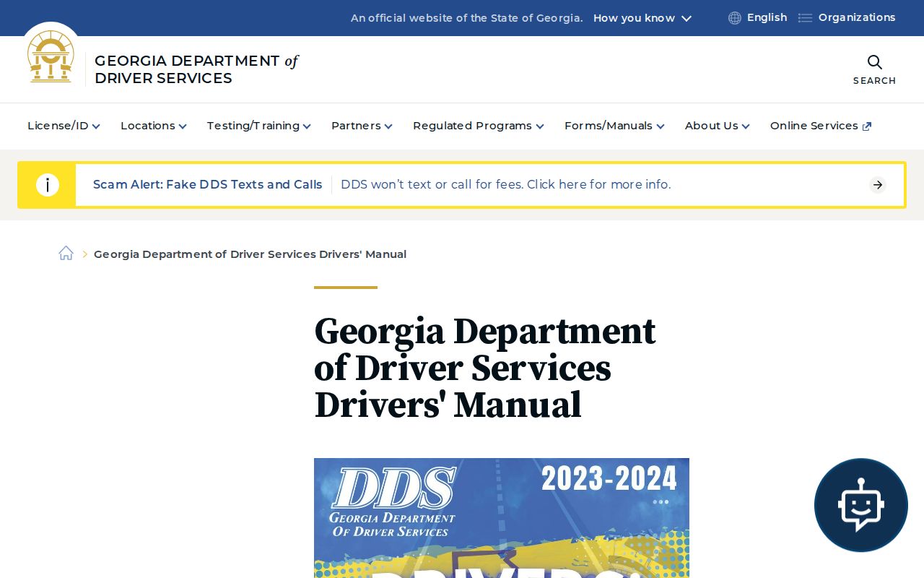The width and height of the screenshot is (924, 578).
Task: Click 'An official website of the State' text
Action: pyautogui.click(x=467, y=18)
